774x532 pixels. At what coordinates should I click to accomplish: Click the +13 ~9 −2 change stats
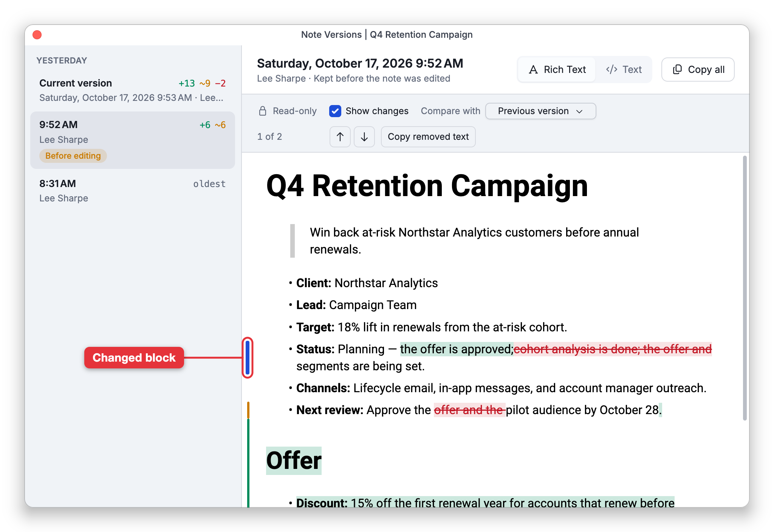(202, 83)
